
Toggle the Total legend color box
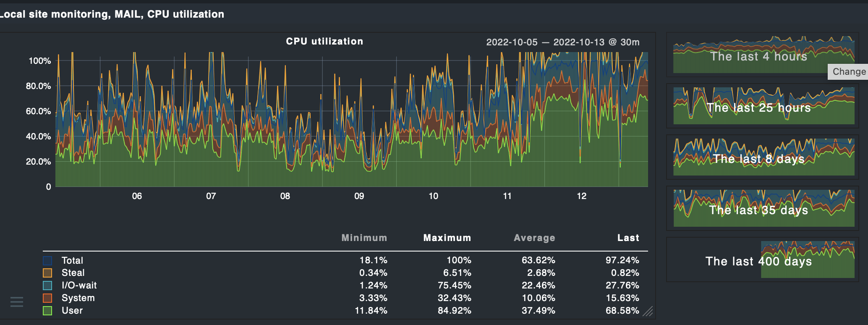[x=47, y=261]
